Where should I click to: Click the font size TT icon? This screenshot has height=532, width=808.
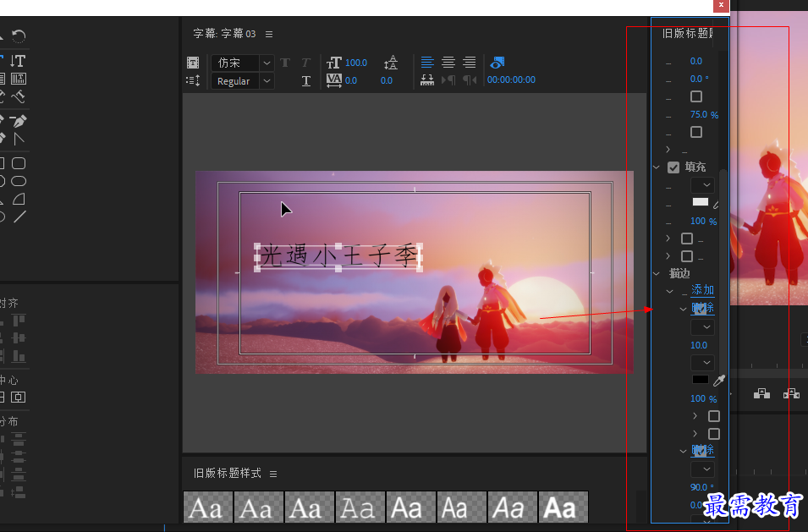tap(334, 63)
